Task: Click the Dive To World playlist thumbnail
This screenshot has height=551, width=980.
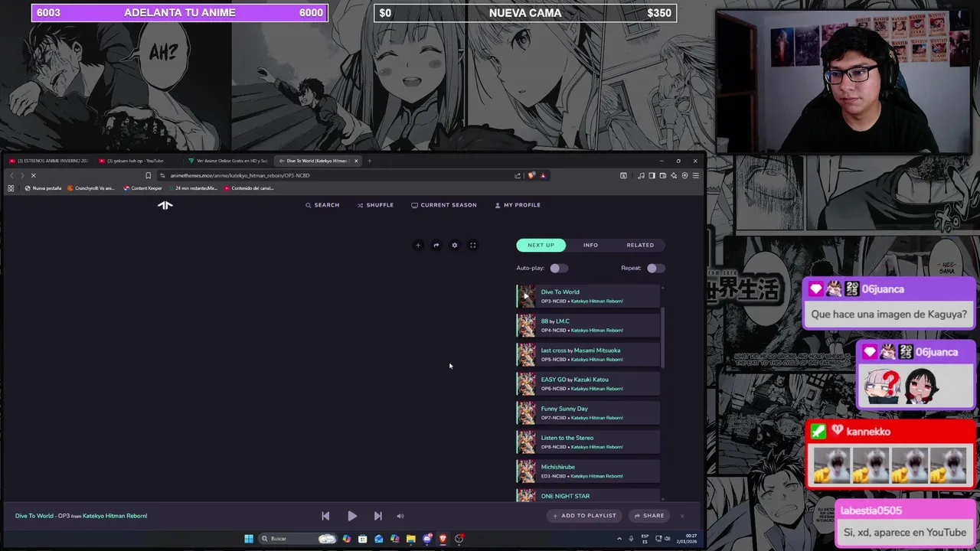Action: point(526,296)
